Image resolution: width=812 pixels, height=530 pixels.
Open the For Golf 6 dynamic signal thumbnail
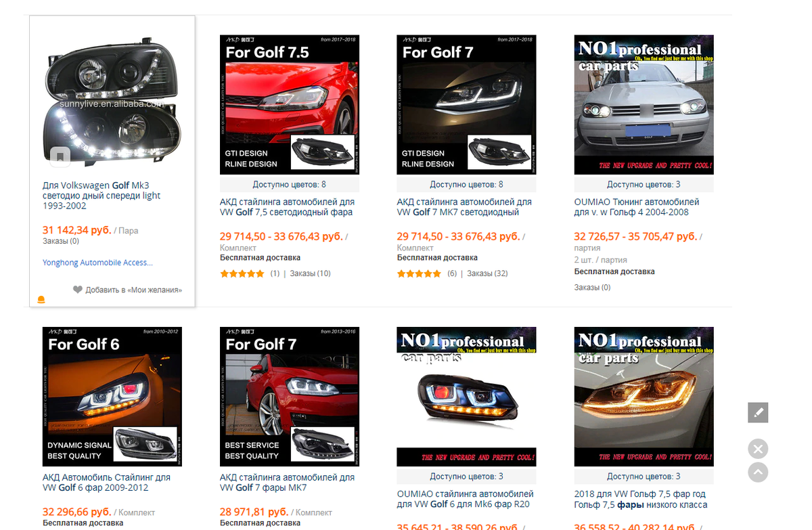[112, 397]
